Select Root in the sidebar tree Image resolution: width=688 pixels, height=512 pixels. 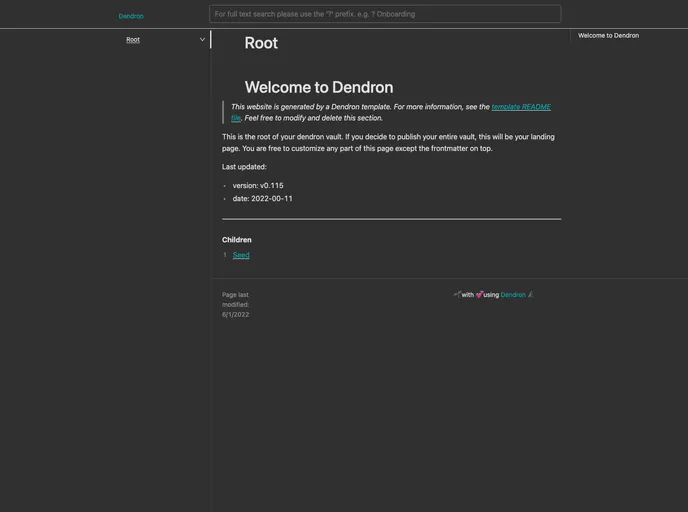coord(133,40)
